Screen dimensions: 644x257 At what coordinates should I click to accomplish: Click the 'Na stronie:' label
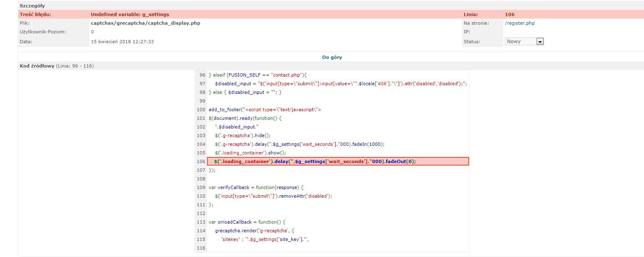coord(476,23)
